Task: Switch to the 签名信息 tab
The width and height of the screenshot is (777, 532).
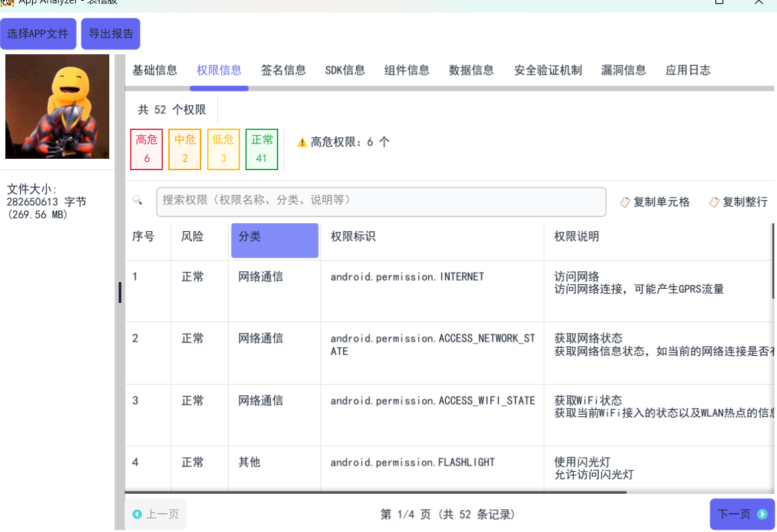Action: 284,70
